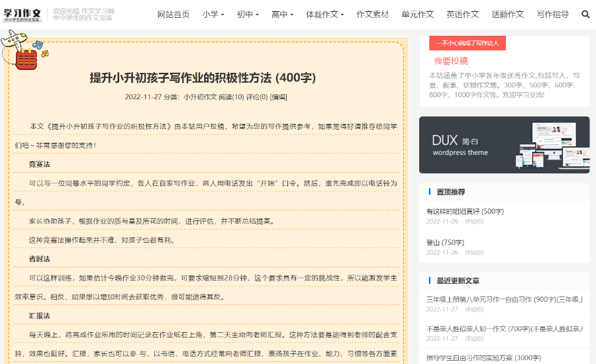Expand the 小学 dropdown menu
596x364 pixels.
click(213, 15)
